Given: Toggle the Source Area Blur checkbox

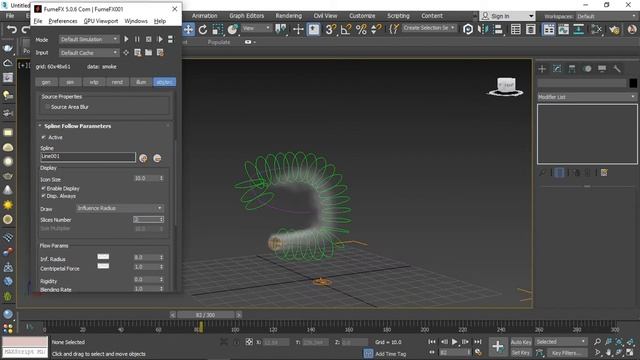Looking at the screenshot, I should click(47, 107).
